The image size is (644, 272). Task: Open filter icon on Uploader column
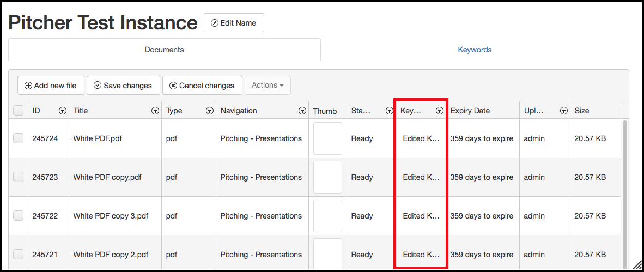click(x=564, y=111)
